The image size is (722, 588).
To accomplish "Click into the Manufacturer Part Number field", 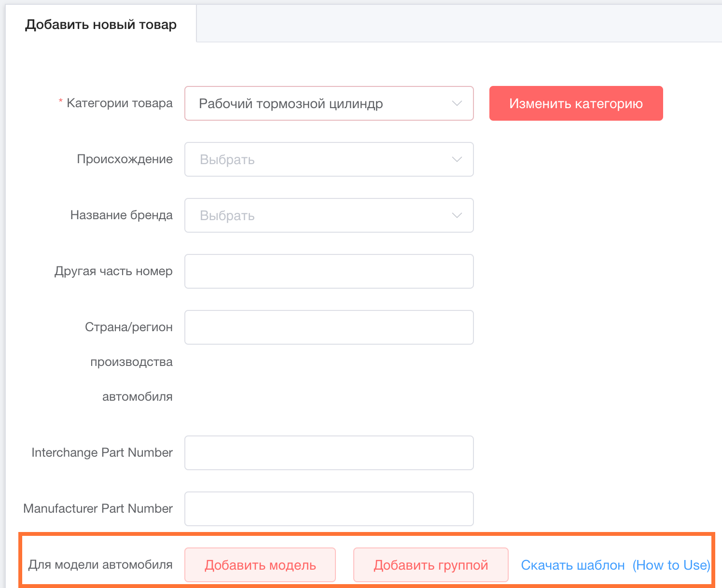I will tap(329, 509).
